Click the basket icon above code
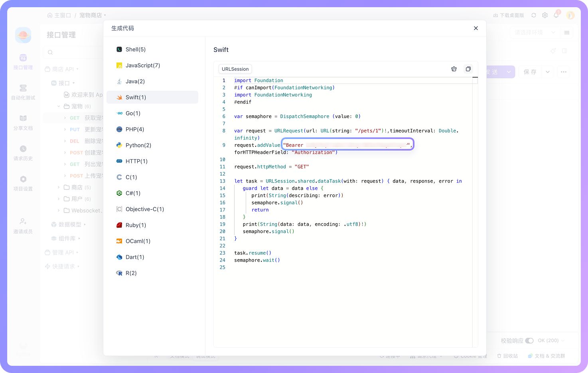Screen dimensions: 588x373 pyautogui.click(x=454, y=69)
